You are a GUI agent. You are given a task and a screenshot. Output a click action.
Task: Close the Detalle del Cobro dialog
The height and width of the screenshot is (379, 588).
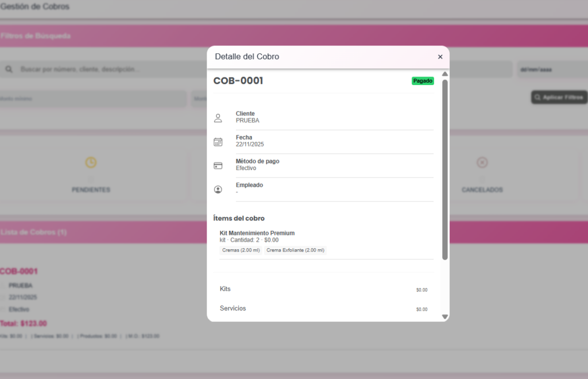point(440,57)
